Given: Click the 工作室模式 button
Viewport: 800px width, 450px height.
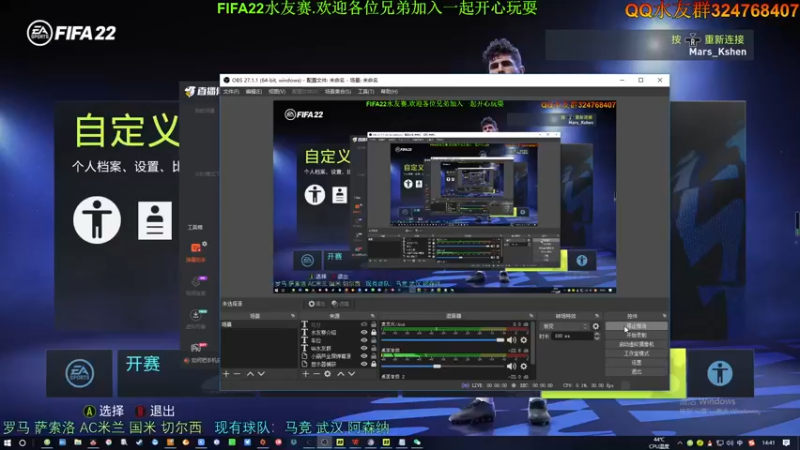Looking at the screenshot, I should pyautogui.click(x=636, y=354).
